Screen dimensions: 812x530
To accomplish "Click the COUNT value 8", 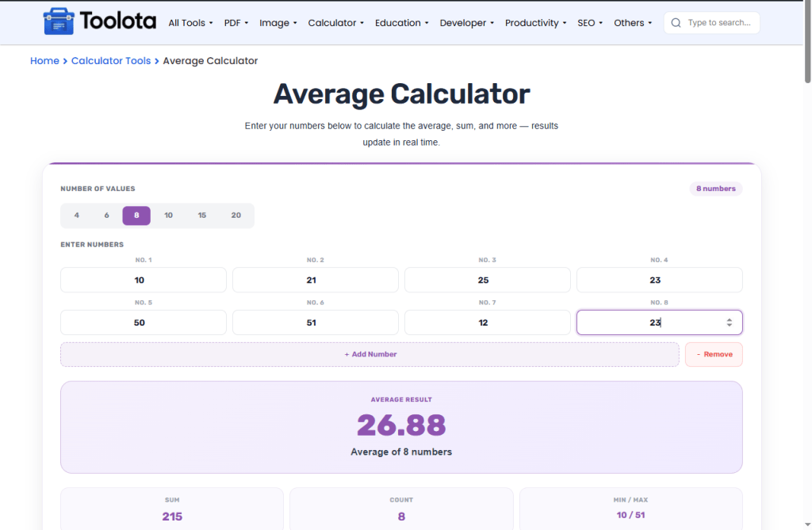I will (401, 516).
